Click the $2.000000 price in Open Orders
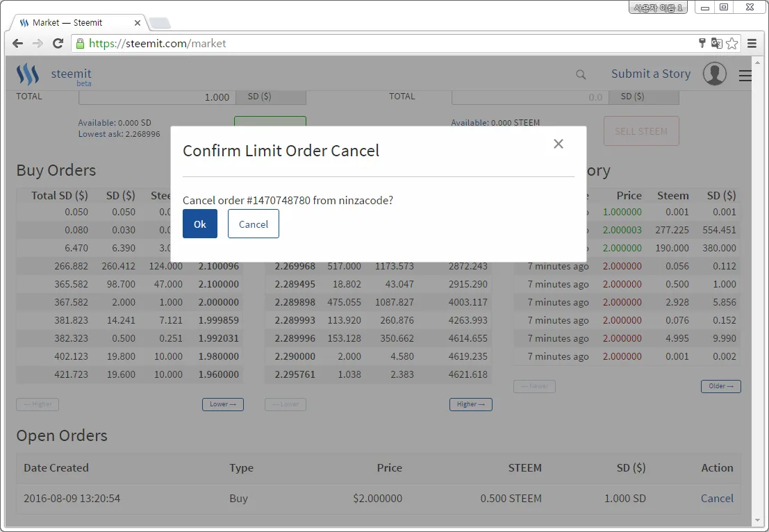This screenshot has height=532, width=769. [378, 498]
